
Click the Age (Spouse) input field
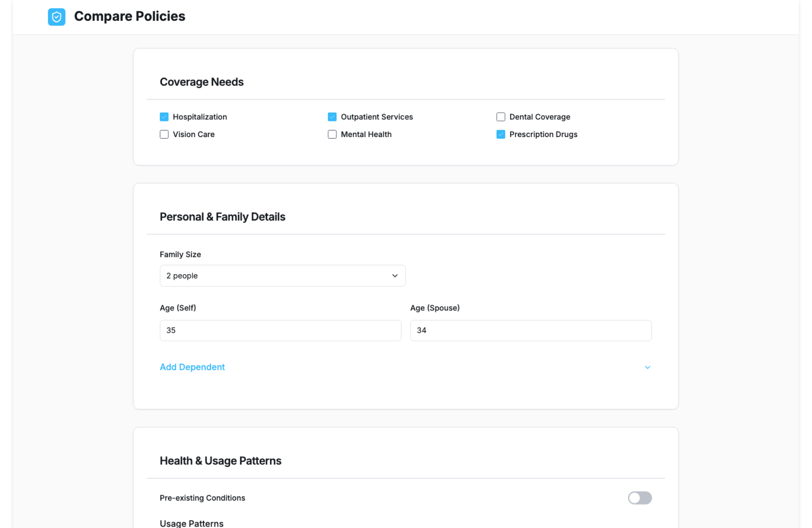click(x=530, y=330)
